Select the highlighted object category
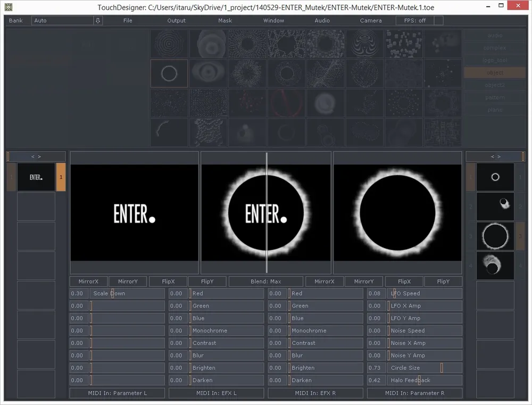Image resolution: width=532 pixels, height=405 pixels. 495,73
